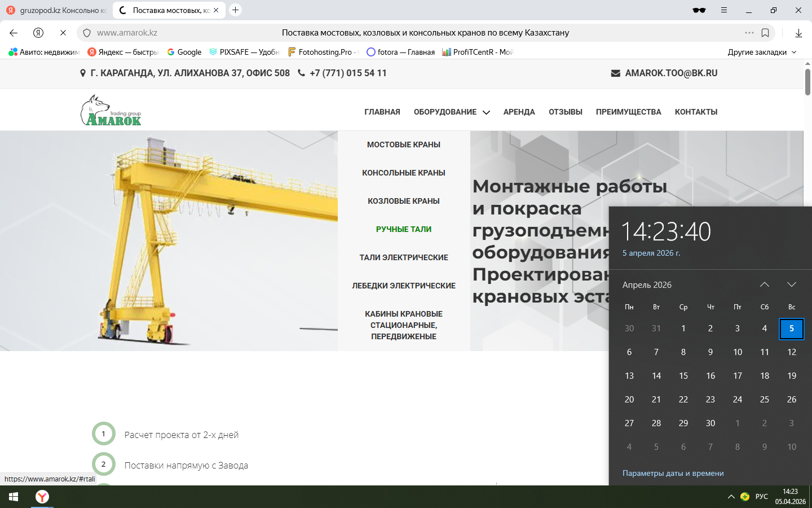Show hidden system tray icons chevron
The image size is (812, 508).
(x=731, y=497)
